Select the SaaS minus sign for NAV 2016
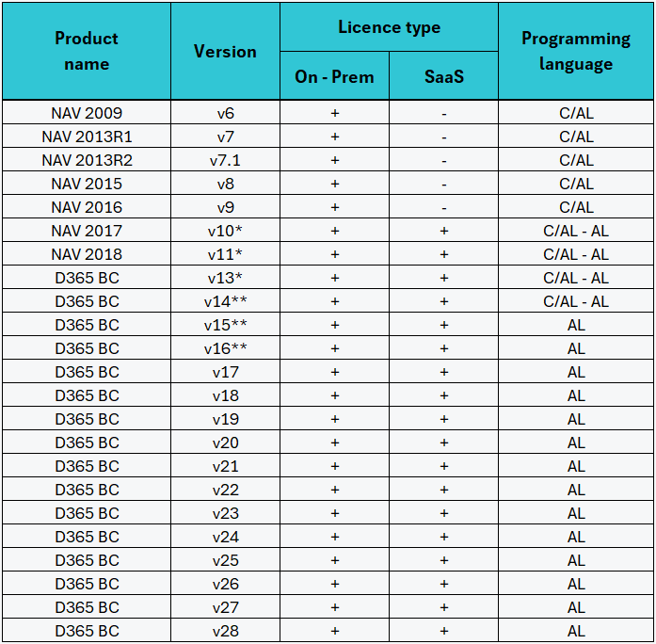Viewport: 656px width, 644px height. click(x=443, y=207)
